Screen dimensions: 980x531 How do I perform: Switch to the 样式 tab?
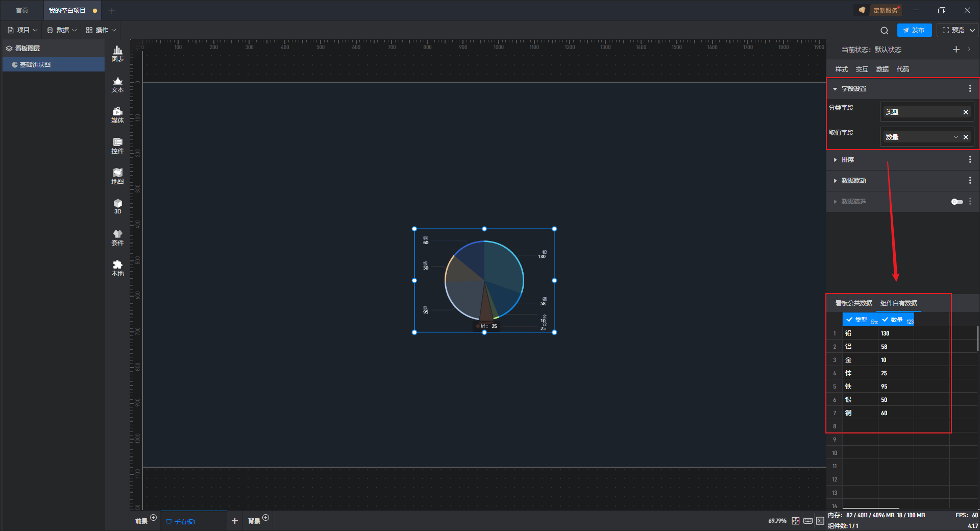(x=841, y=69)
